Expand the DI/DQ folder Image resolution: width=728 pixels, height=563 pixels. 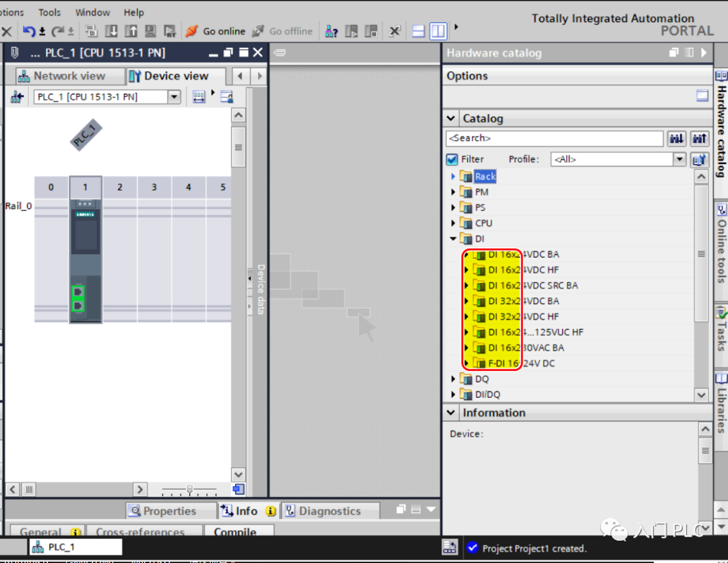pyautogui.click(x=453, y=394)
